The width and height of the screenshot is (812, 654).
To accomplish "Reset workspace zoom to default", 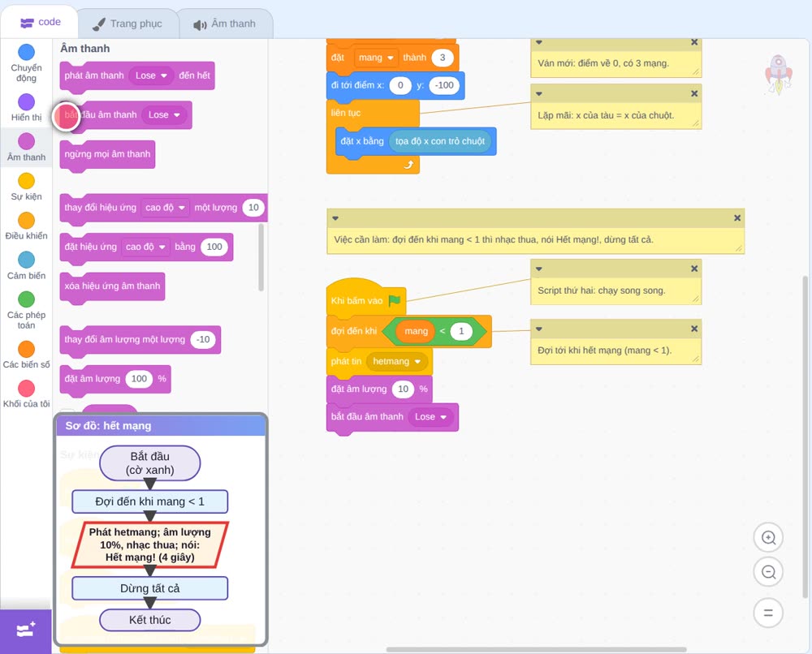I will (768, 613).
